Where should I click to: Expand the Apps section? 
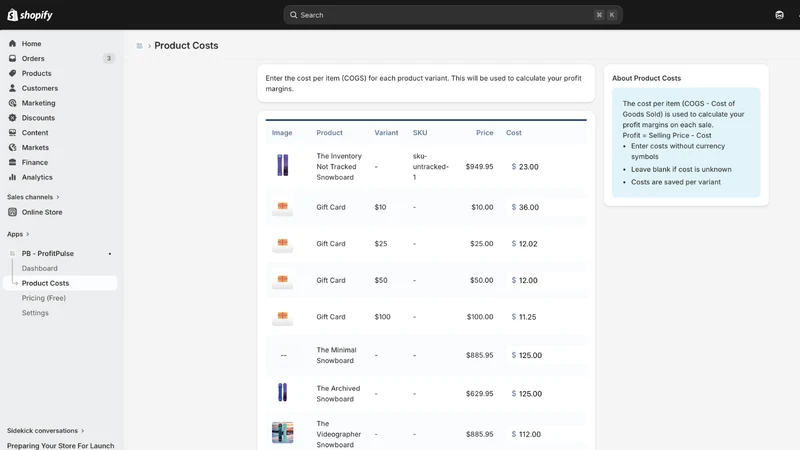18,234
